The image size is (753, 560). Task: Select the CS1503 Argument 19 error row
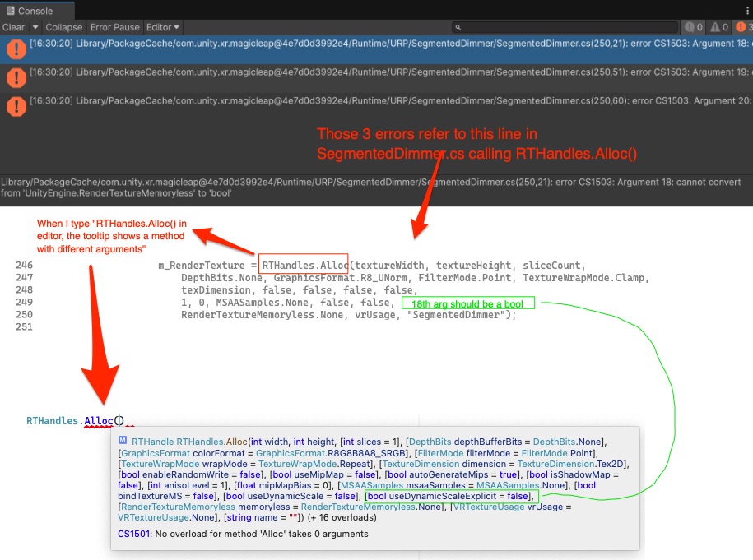pyautogui.click(x=377, y=78)
